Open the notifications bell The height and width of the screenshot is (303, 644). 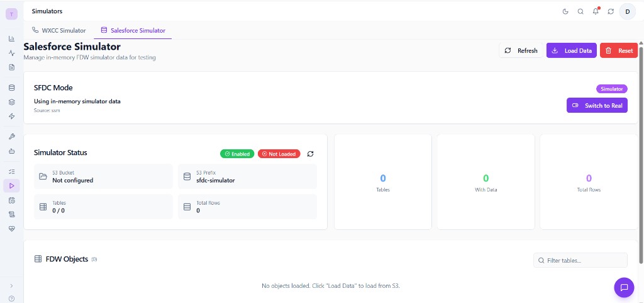coord(596,11)
